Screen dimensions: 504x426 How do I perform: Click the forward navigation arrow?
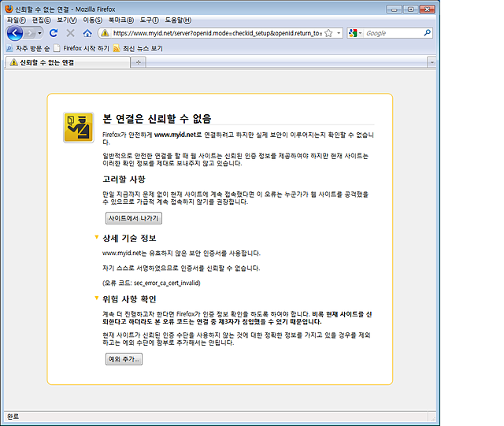pyautogui.click(x=30, y=33)
